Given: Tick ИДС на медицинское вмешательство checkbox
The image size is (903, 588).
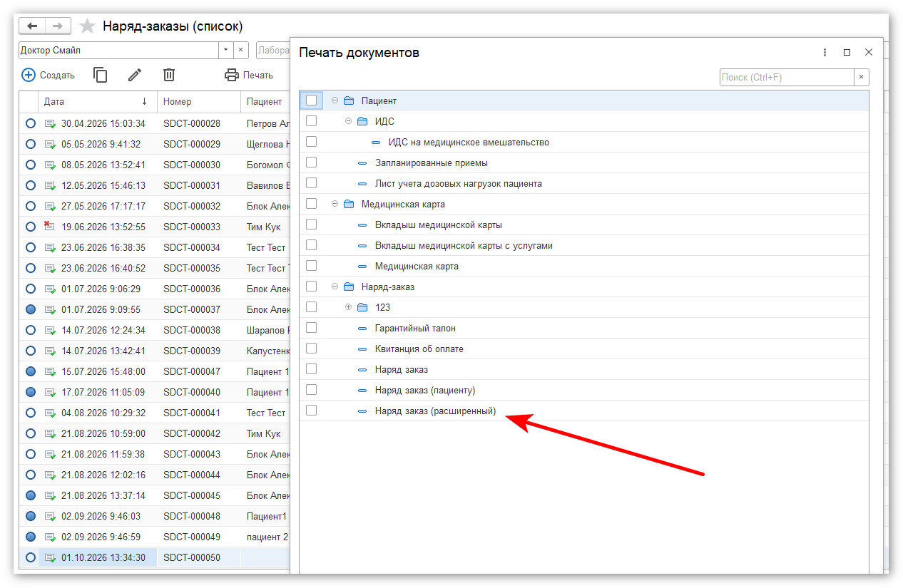Looking at the screenshot, I should coord(311,142).
